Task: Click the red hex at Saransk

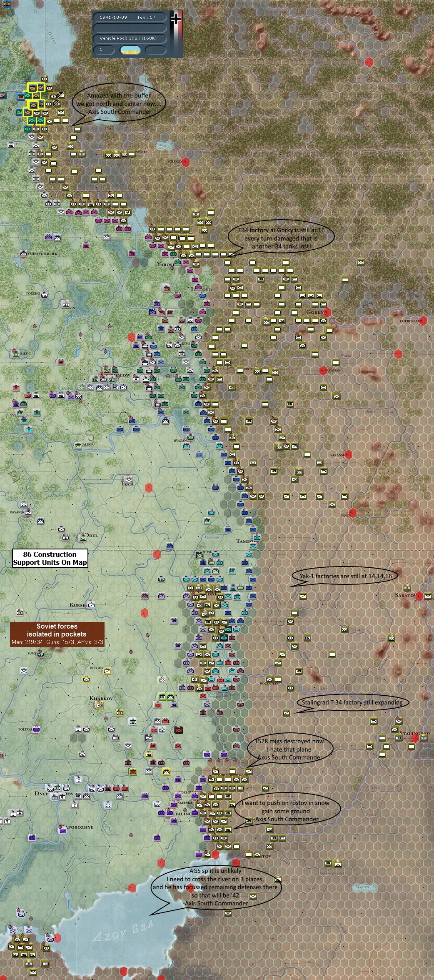Action: pyautogui.click(x=348, y=454)
